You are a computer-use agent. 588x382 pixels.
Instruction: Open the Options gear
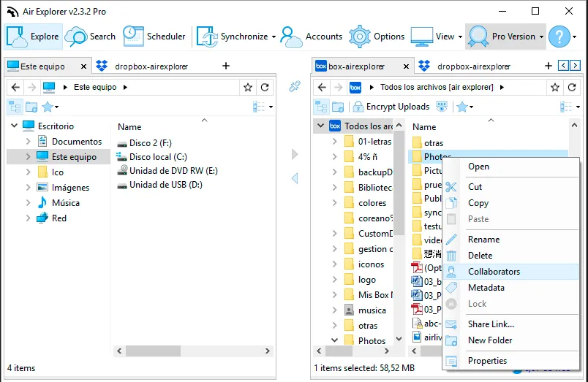377,37
